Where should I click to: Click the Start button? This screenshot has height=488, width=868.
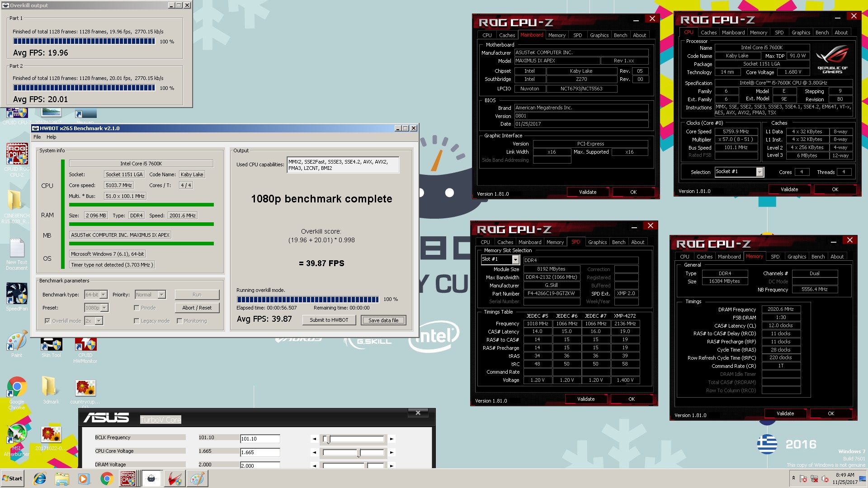(x=12, y=479)
